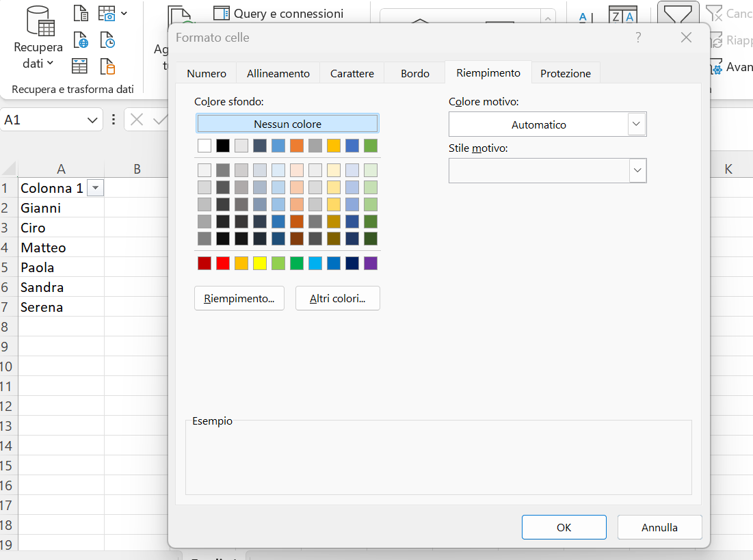Select column A header
The image size is (753, 560).
(x=61, y=169)
